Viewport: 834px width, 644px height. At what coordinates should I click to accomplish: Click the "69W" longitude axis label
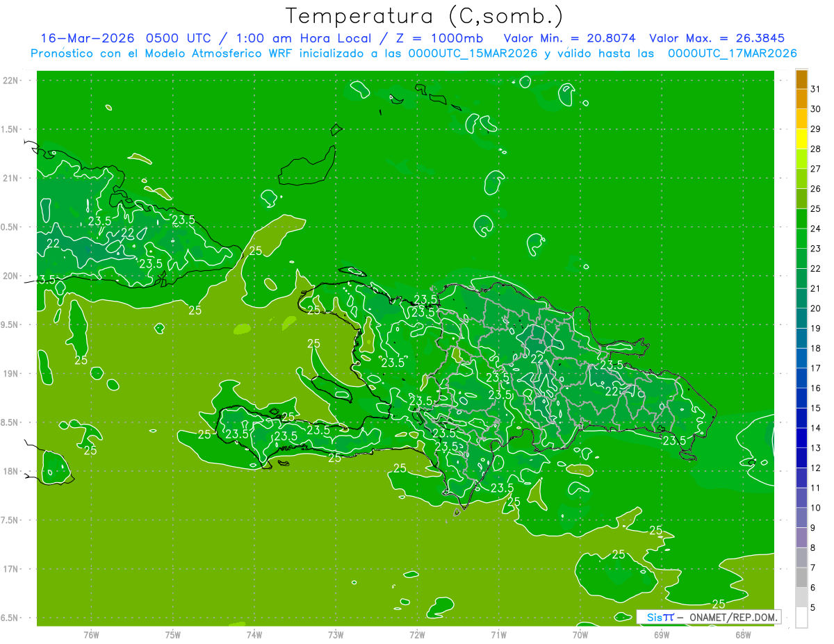pyautogui.click(x=662, y=634)
